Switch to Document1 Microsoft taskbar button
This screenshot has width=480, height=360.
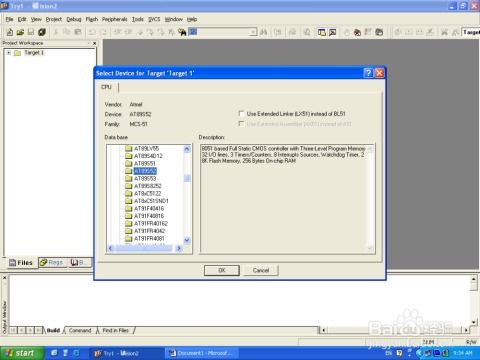pyautogui.click(x=202, y=353)
